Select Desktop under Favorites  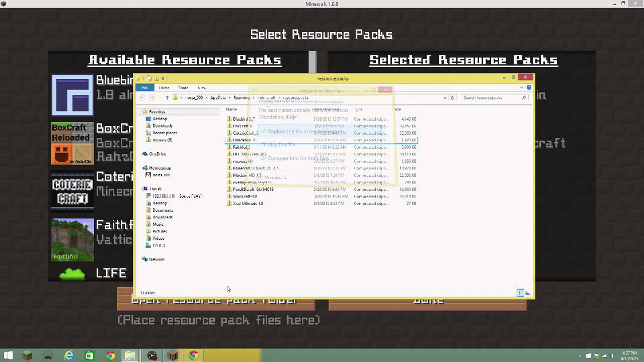(x=159, y=119)
